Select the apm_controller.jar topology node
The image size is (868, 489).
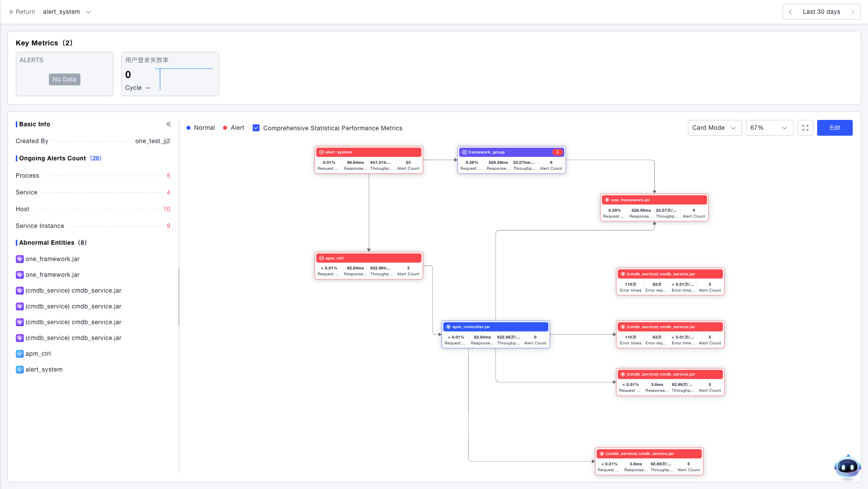tap(495, 327)
